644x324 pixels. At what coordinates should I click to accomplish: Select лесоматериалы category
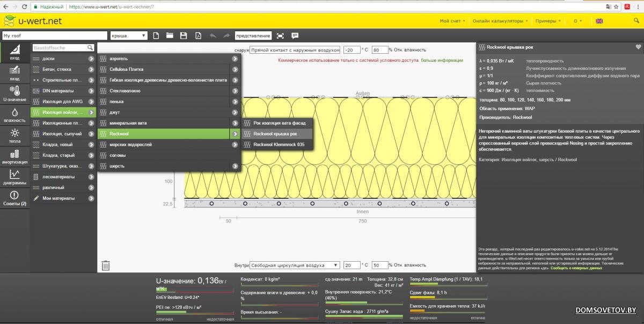pyautogui.click(x=63, y=177)
